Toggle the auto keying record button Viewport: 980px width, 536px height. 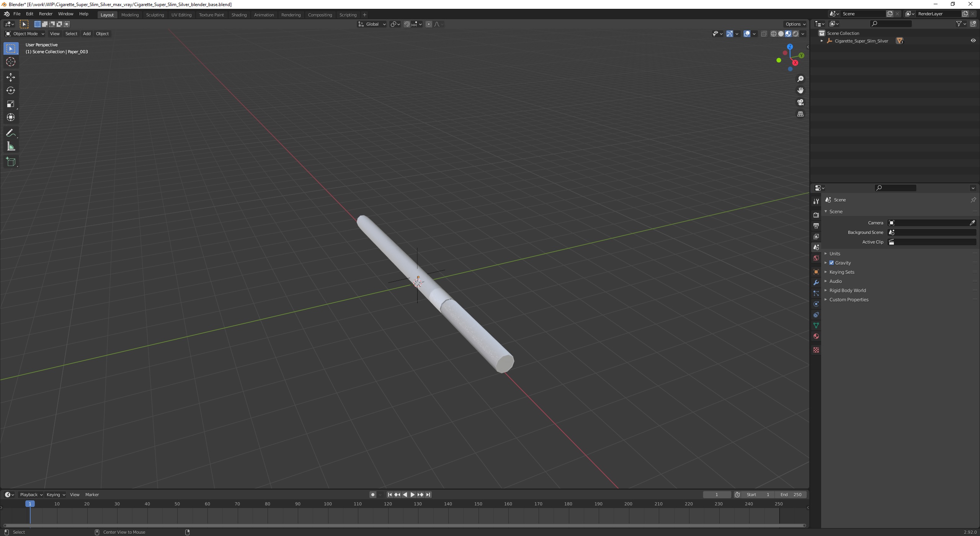click(373, 495)
